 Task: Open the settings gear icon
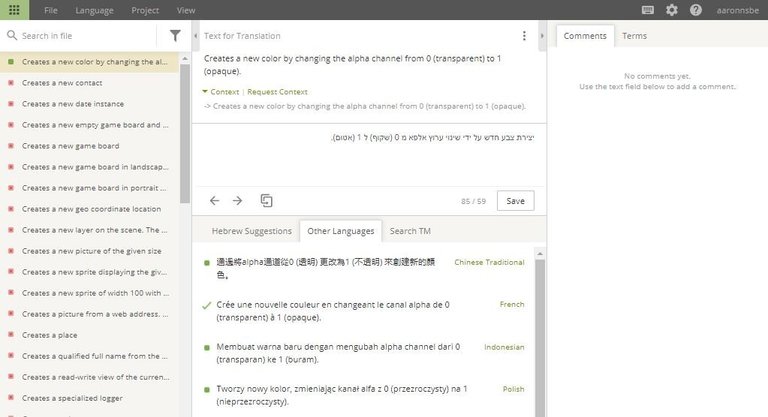click(x=672, y=10)
